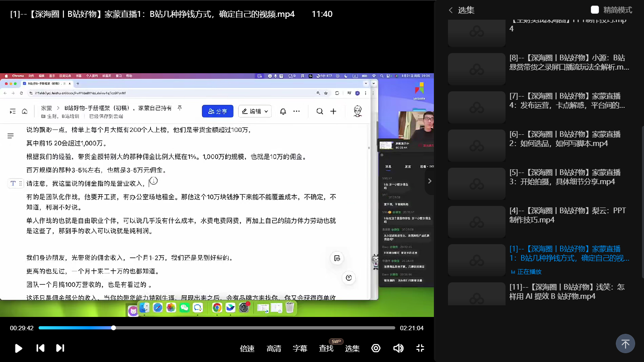Open the player settings gear icon
The height and width of the screenshot is (362, 644).
point(376,348)
